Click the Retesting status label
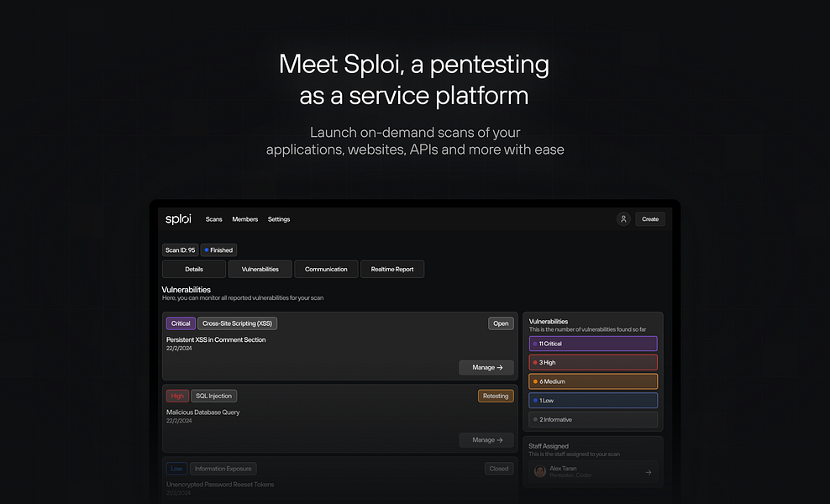The image size is (830, 504). point(496,396)
